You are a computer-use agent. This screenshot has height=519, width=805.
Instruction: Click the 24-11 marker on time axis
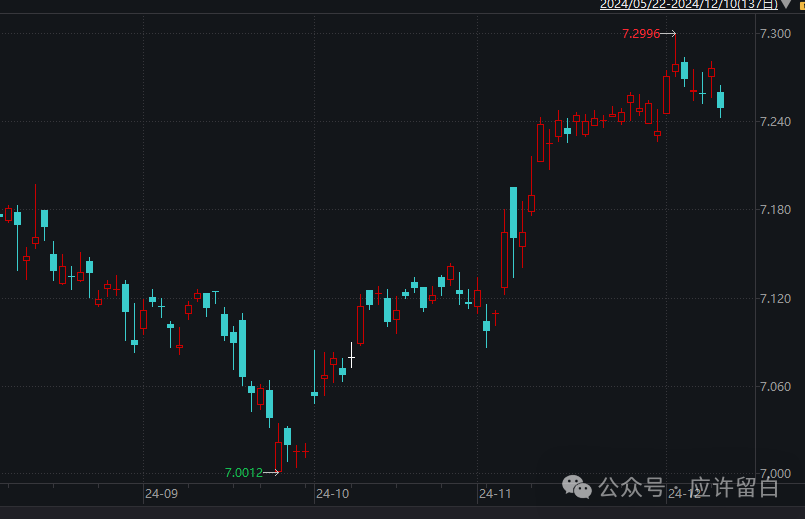495,494
